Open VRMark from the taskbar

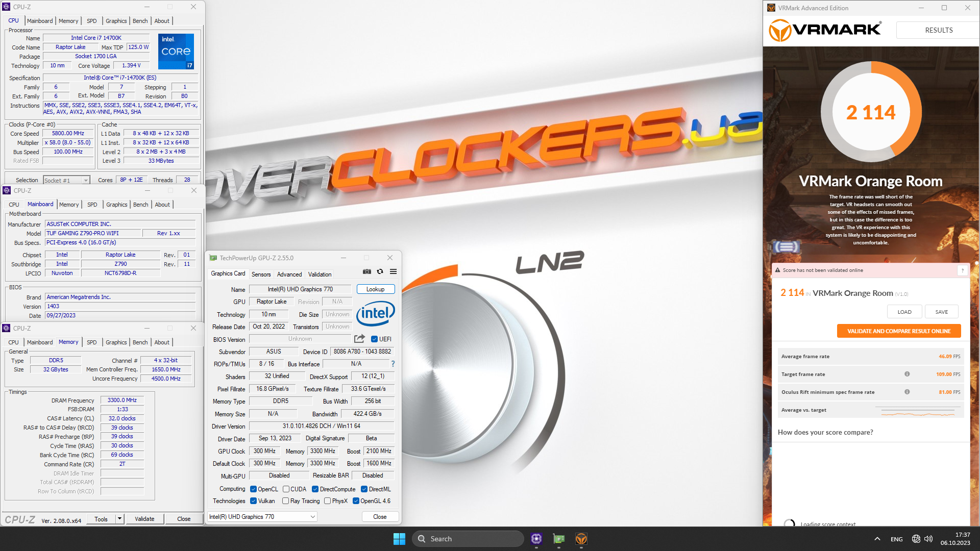[581, 539]
